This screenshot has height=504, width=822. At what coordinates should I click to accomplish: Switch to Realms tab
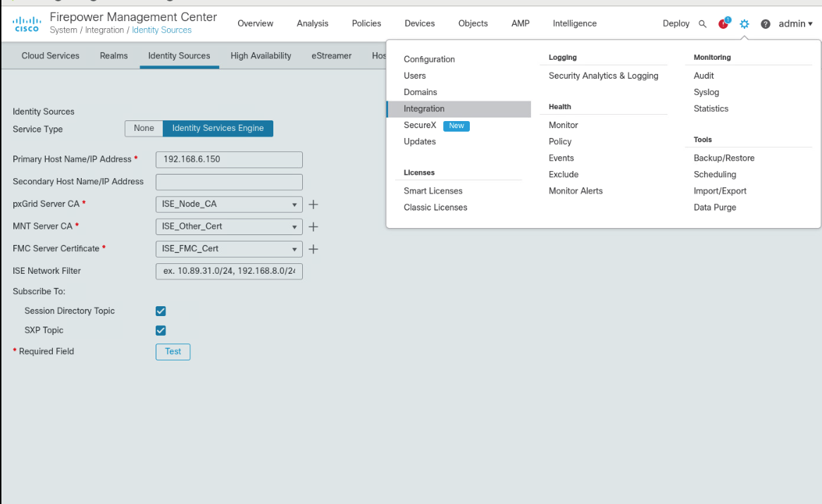pyautogui.click(x=114, y=56)
